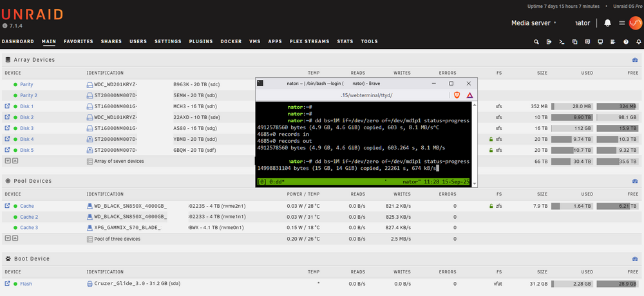The width and height of the screenshot is (644, 296).
Task: Click the terminal scrollbar down arrow
Action: [x=475, y=183]
